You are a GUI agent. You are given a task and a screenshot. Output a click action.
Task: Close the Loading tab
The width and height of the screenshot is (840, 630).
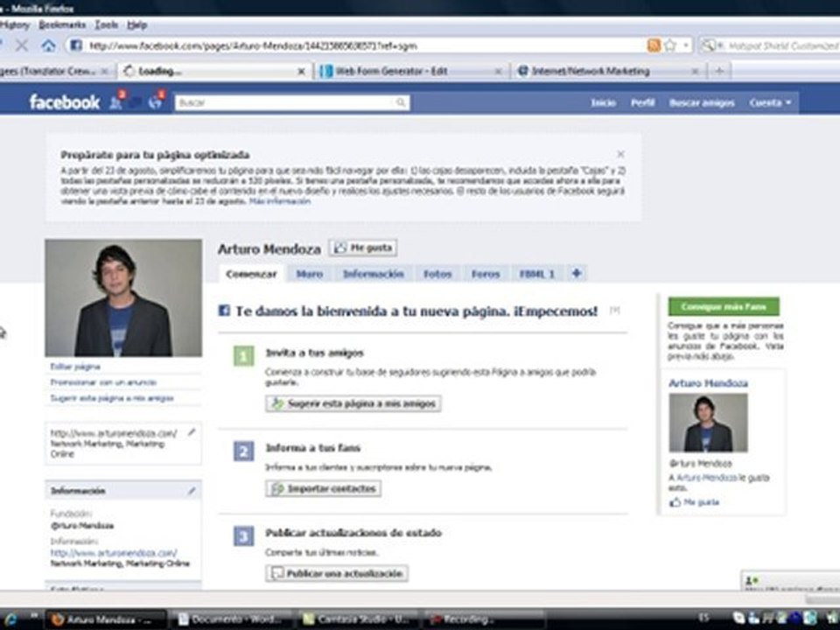coord(302,71)
